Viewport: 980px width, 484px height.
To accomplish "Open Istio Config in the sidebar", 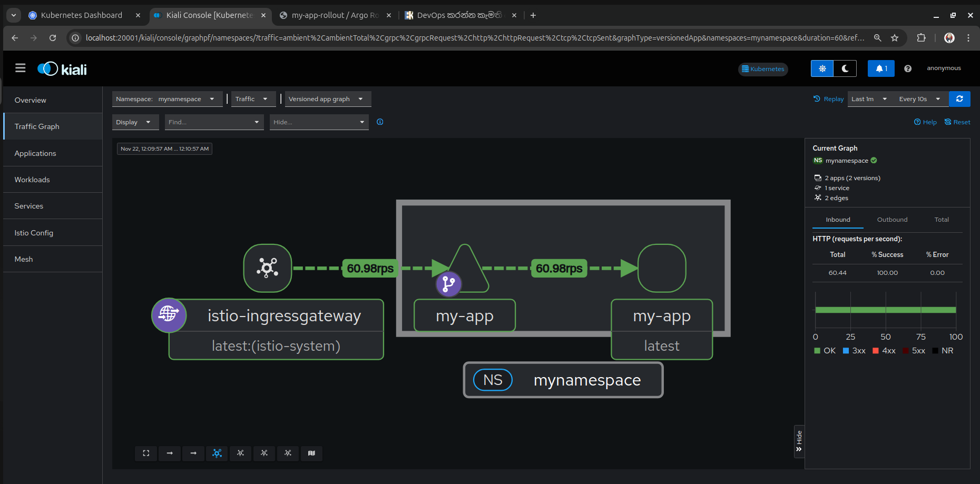I will pos(53,233).
